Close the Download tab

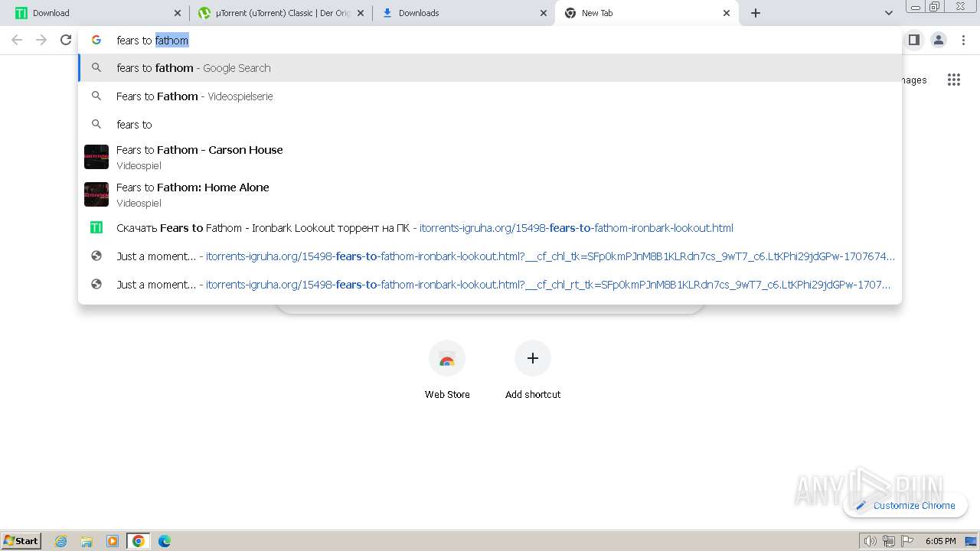pos(178,13)
